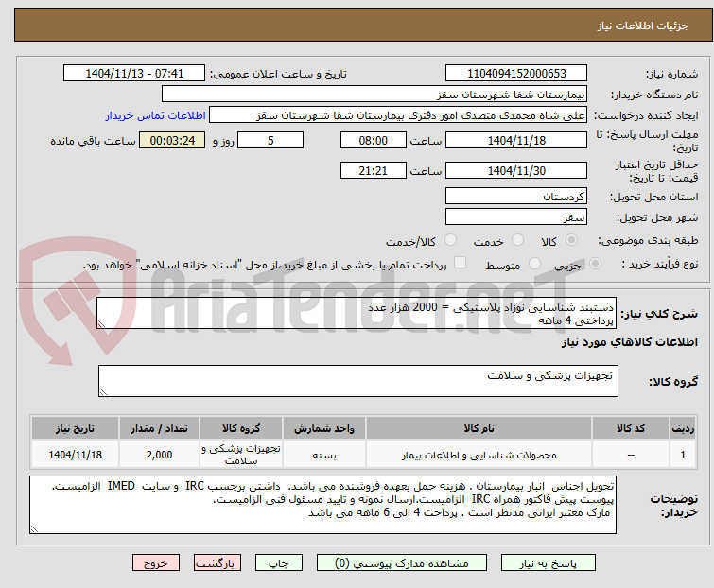Click the تاریخ نیاز column header

click(75, 428)
